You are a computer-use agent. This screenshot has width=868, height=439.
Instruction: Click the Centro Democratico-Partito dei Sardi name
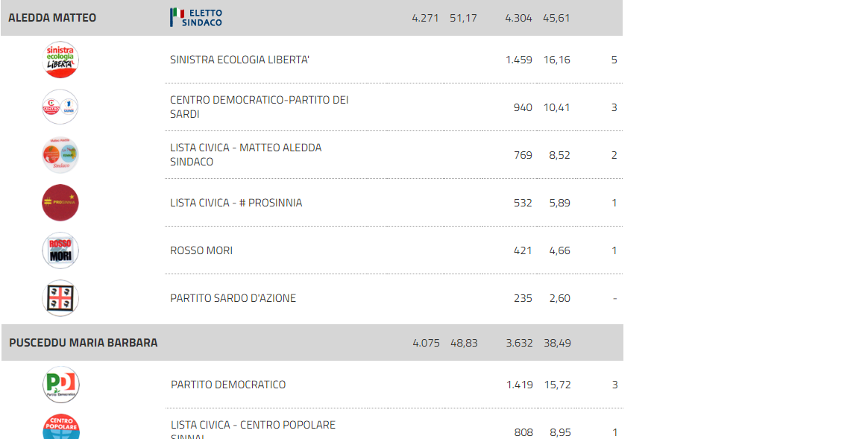coord(259,107)
